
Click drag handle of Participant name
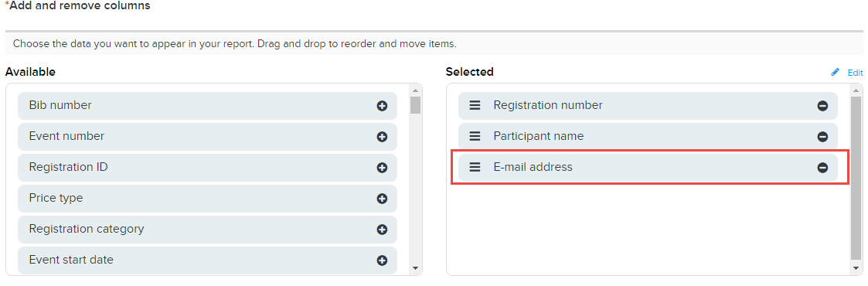point(475,136)
